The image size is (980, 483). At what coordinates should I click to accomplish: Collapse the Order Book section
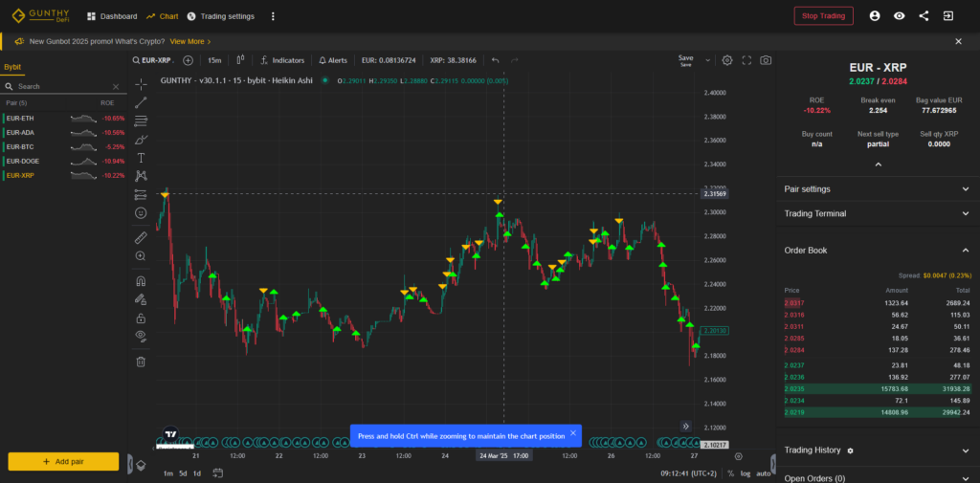pyautogui.click(x=878, y=250)
